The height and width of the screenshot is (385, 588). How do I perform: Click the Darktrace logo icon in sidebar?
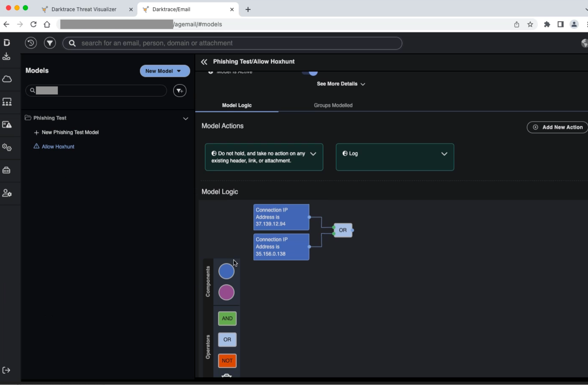click(7, 42)
